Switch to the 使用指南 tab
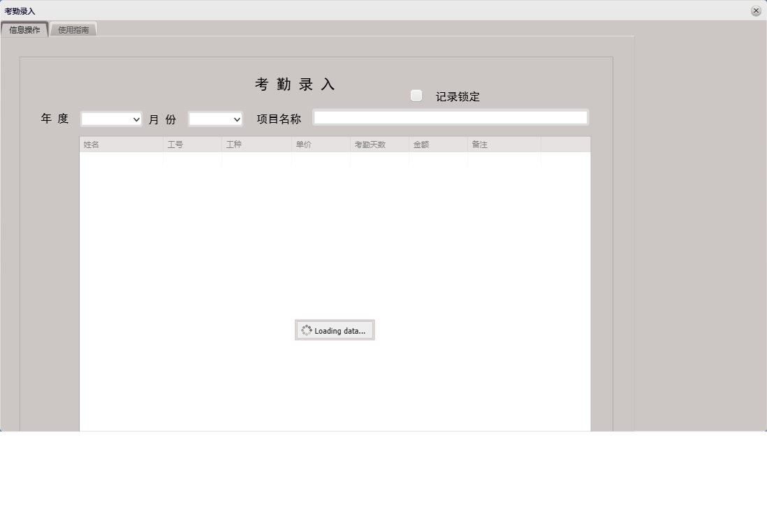 pos(73,29)
